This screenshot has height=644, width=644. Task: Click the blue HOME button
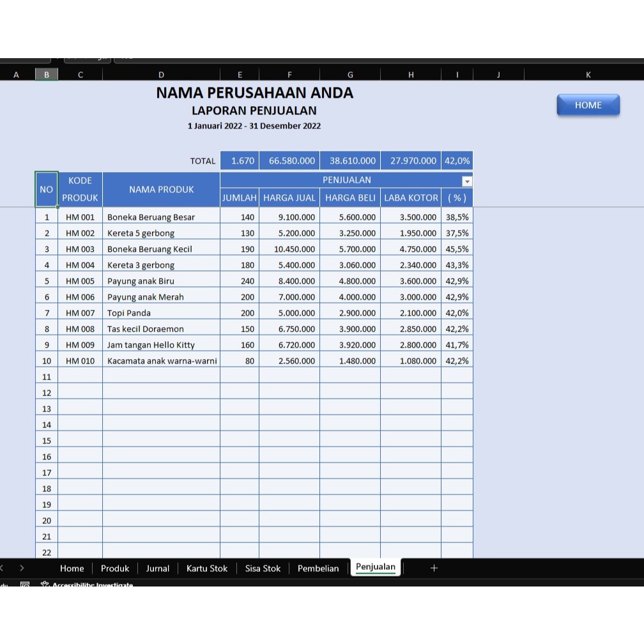(x=588, y=105)
